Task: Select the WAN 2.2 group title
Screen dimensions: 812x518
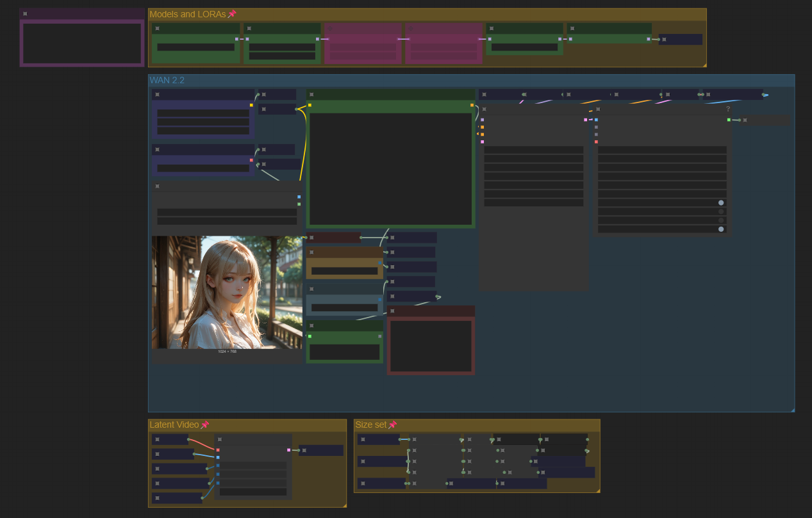Action: (x=167, y=81)
